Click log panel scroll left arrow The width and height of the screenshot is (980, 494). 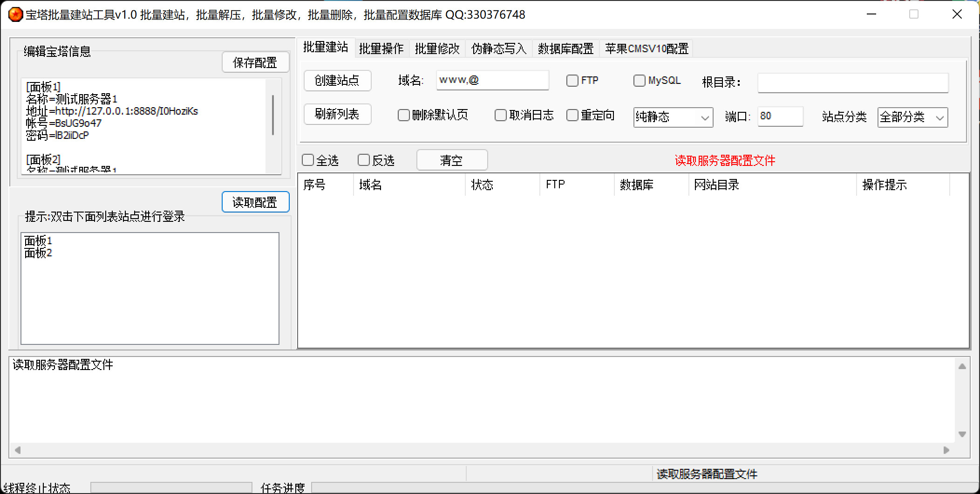[x=18, y=450]
